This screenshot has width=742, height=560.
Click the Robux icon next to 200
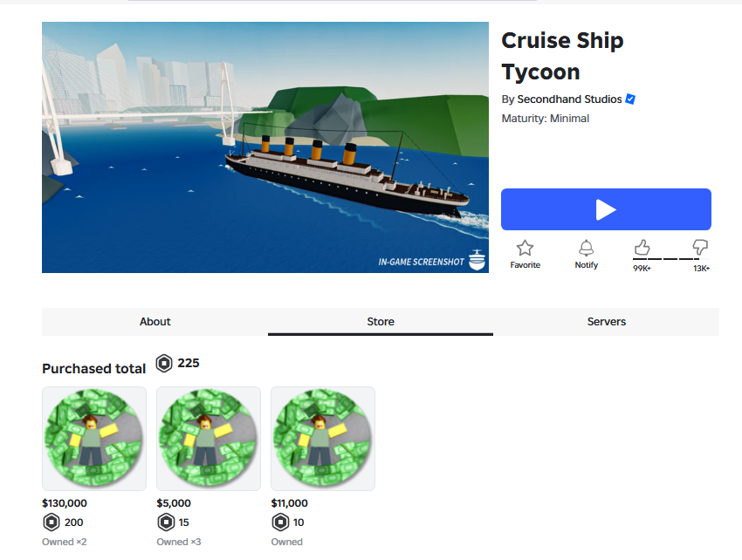(52, 522)
